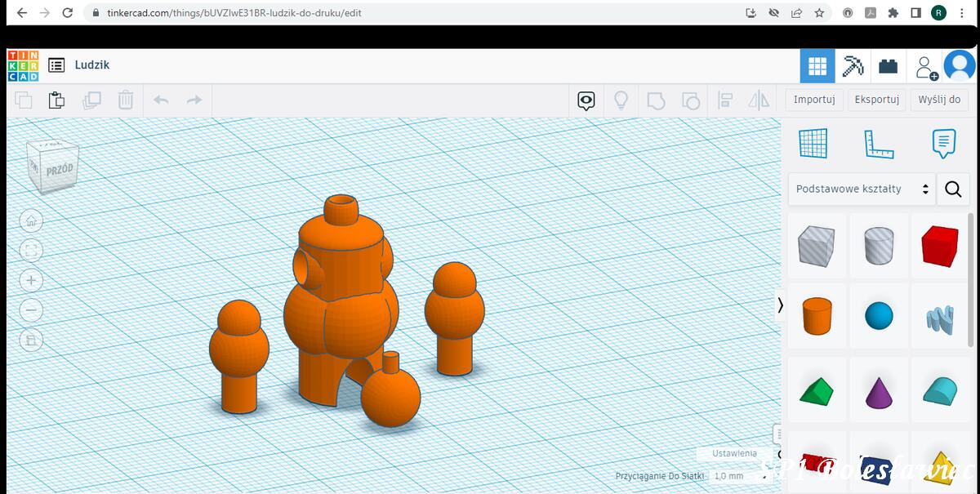Toggle the browser side panel icon
Viewport: 980px width, 494px height.
(x=915, y=13)
